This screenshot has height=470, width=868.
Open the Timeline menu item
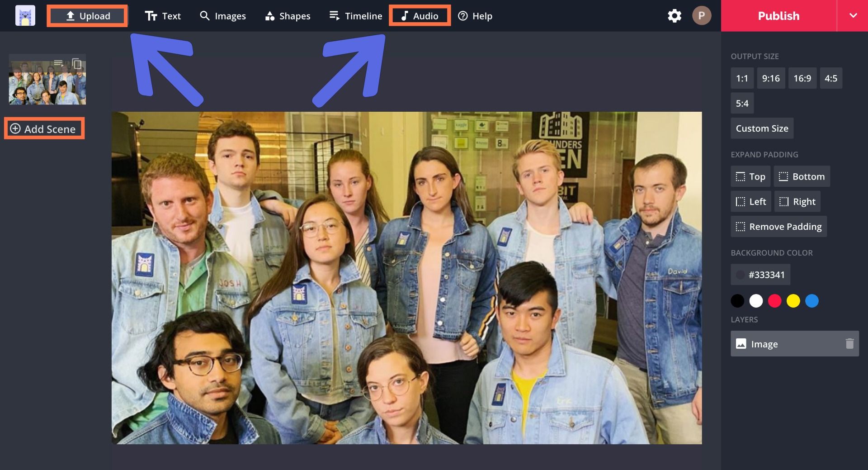[356, 16]
